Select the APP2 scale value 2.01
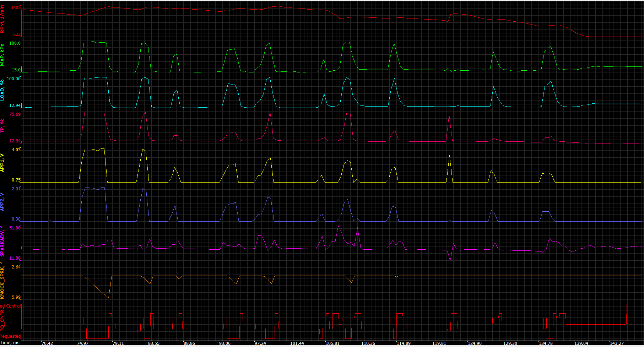 pos(16,189)
